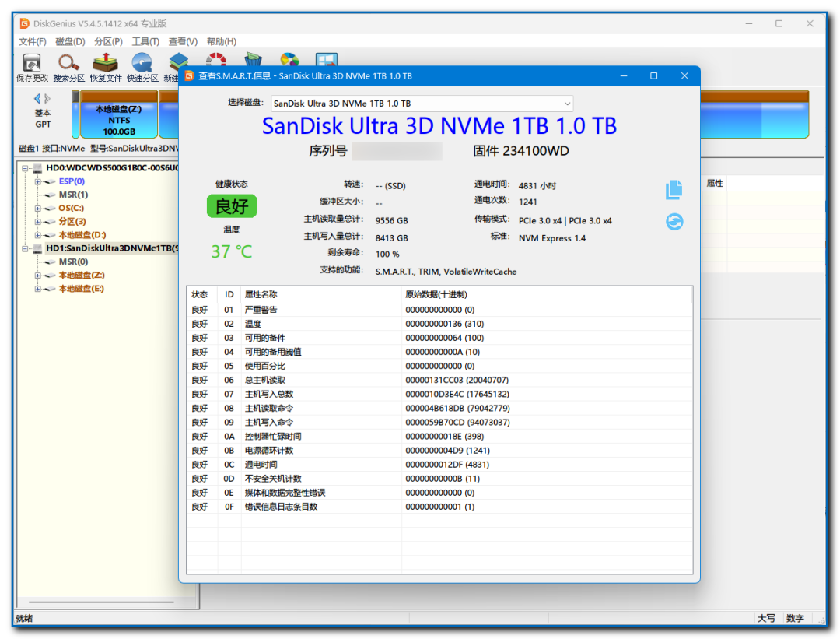Screen dimensions: 840x639
Task: Click the colorful pie disc toolbar icon
Action: 289,59
